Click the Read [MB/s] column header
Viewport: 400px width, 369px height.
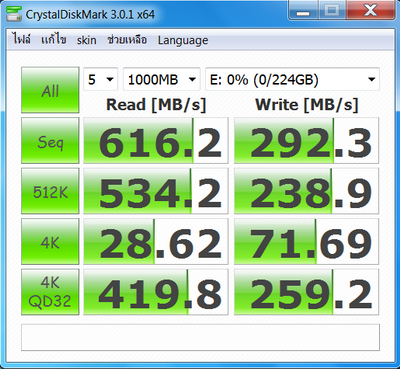tap(156, 105)
